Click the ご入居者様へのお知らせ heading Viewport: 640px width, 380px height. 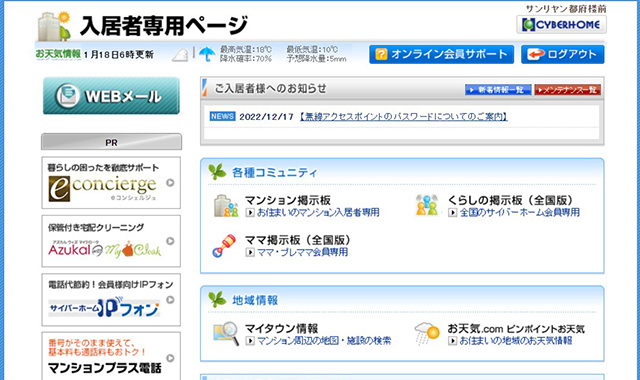pyautogui.click(x=271, y=89)
